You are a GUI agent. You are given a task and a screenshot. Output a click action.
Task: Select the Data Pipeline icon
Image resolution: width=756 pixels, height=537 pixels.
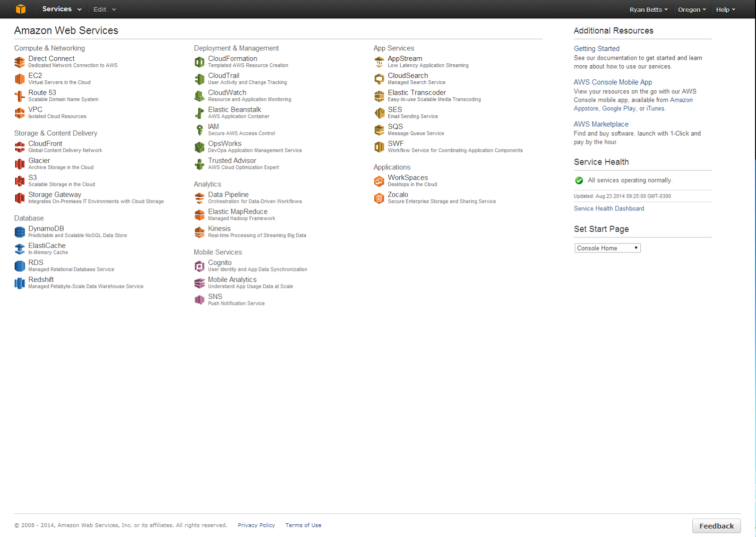point(200,198)
